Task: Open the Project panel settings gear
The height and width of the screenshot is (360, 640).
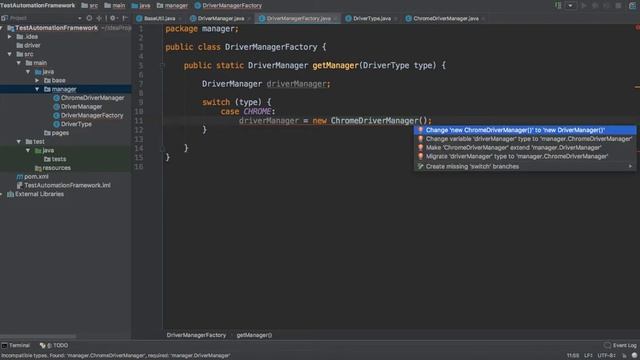Action: [x=113, y=18]
